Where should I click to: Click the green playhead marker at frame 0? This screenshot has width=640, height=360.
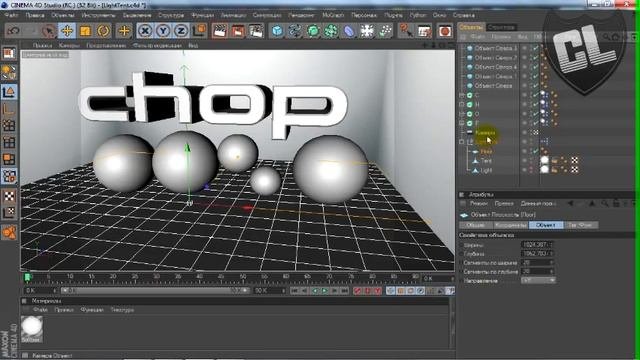[28, 278]
